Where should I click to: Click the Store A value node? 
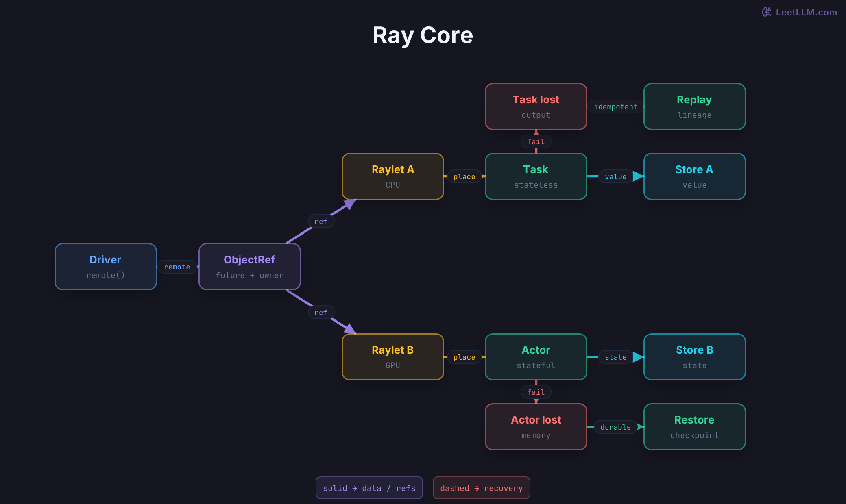[x=695, y=176]
